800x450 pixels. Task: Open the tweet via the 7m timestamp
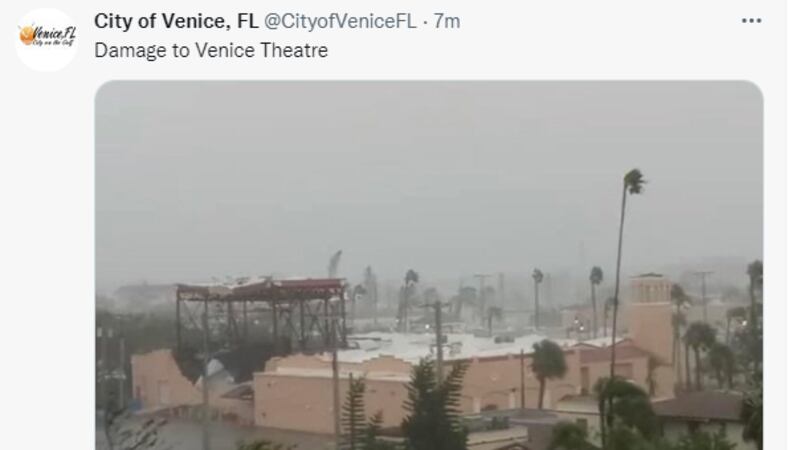(x=447, y=21)
